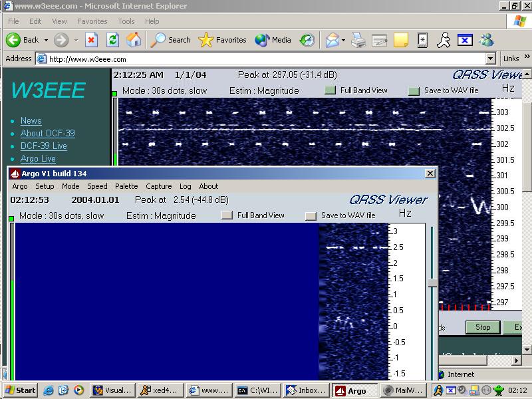Open the About menu in Argo

point(208,186)
